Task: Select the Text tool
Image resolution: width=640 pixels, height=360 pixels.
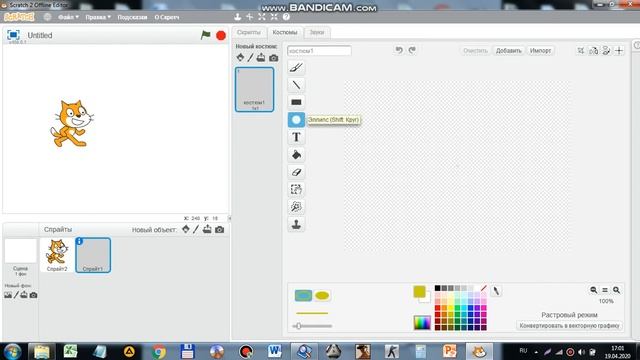Action: coord(296,137)
